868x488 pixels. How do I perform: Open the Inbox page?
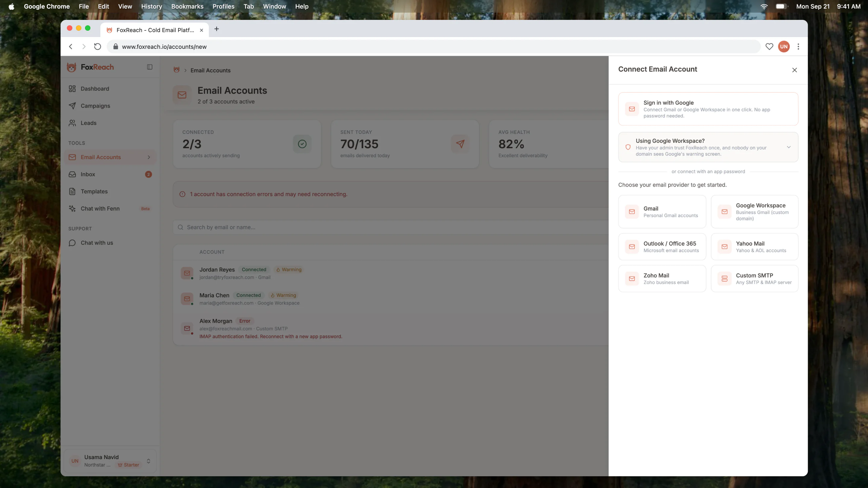point(110,174)
